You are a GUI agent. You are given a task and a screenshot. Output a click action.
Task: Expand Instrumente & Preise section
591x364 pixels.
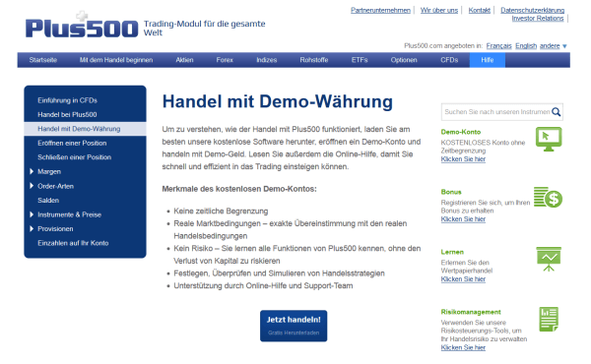coord(32,214)
